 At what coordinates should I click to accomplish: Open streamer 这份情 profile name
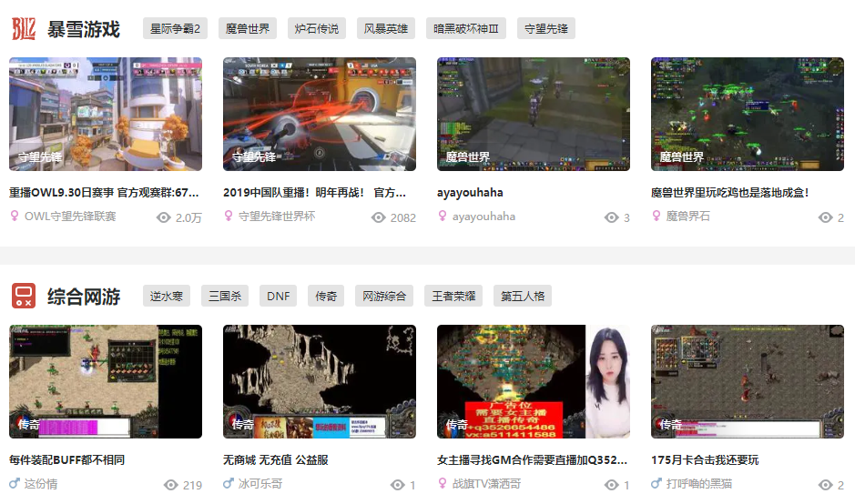point(41,484)
